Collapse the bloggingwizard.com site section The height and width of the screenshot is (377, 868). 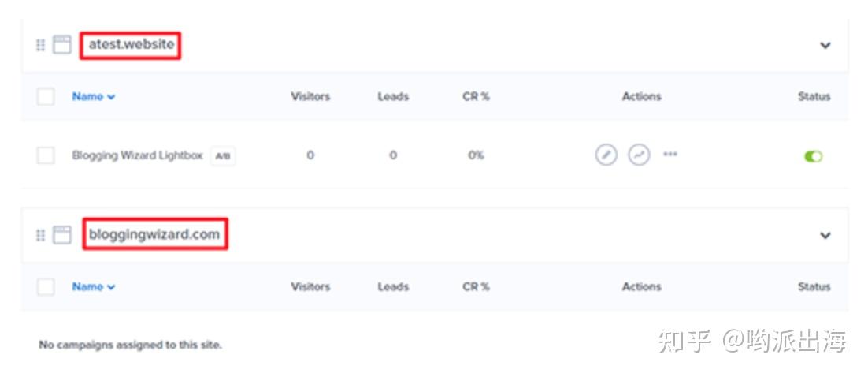coord(825,235)
